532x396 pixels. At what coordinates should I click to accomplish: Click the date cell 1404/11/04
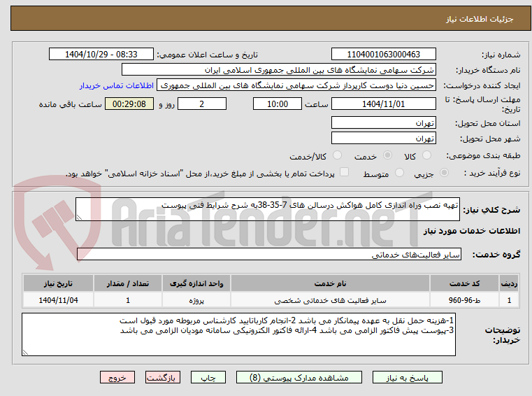(58, 300)
